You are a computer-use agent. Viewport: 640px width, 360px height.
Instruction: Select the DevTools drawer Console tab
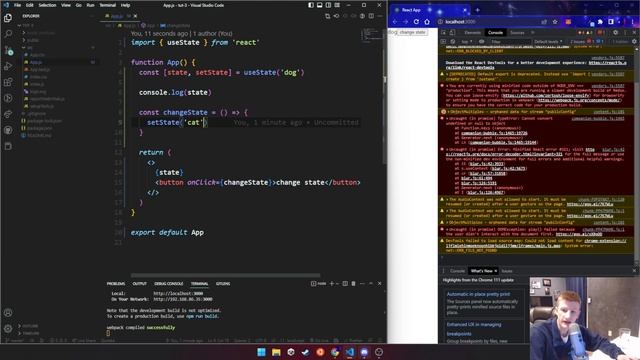[457, 271]
